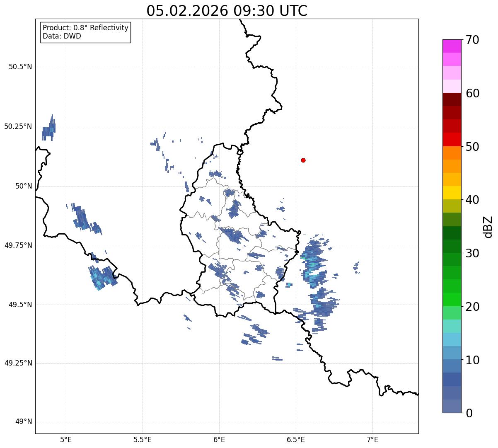Click the 'dBZ' colorbar axis label
498x448 pixels.
pos(488,227)
